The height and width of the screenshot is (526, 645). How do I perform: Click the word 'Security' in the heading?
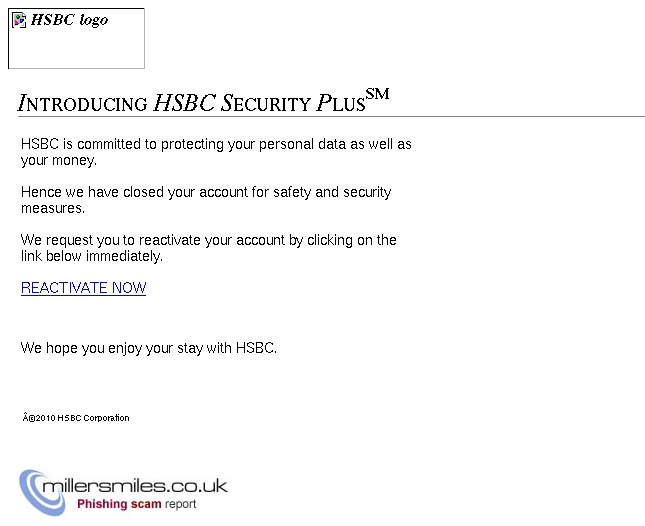tap(265, 103)
